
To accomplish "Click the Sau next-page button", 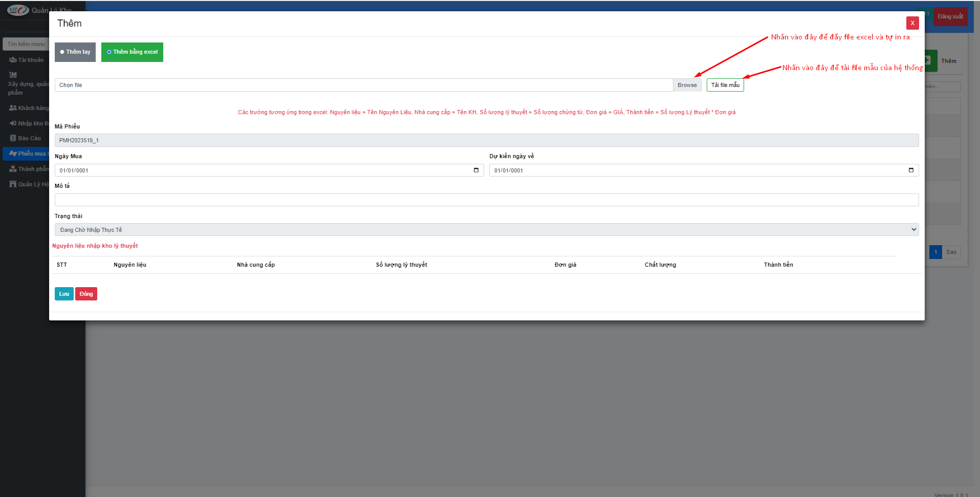I will 951,252.
